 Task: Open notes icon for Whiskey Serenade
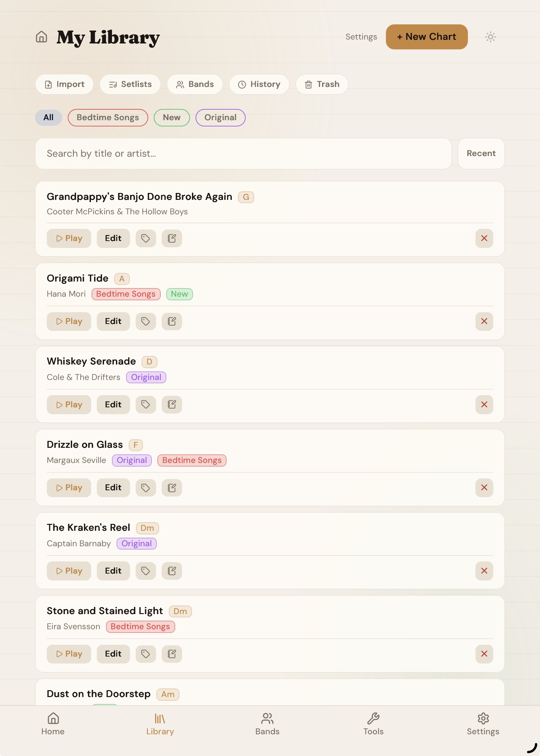[x=172, y=404]
